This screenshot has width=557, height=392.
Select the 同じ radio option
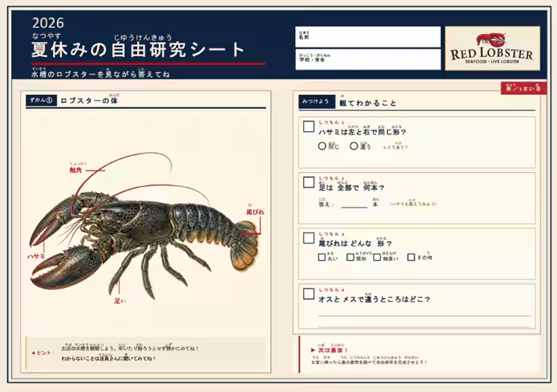coord(322,145)
